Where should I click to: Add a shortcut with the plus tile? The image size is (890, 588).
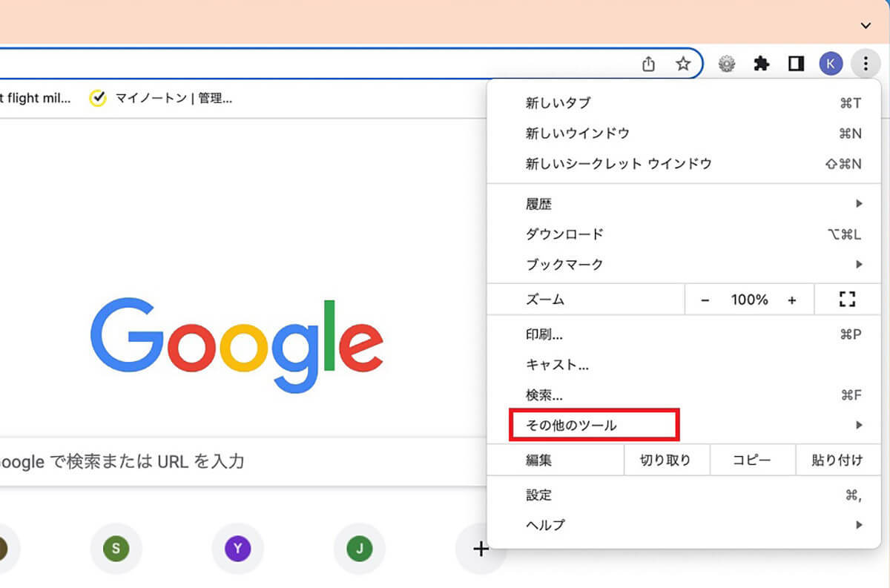point(481,549)
